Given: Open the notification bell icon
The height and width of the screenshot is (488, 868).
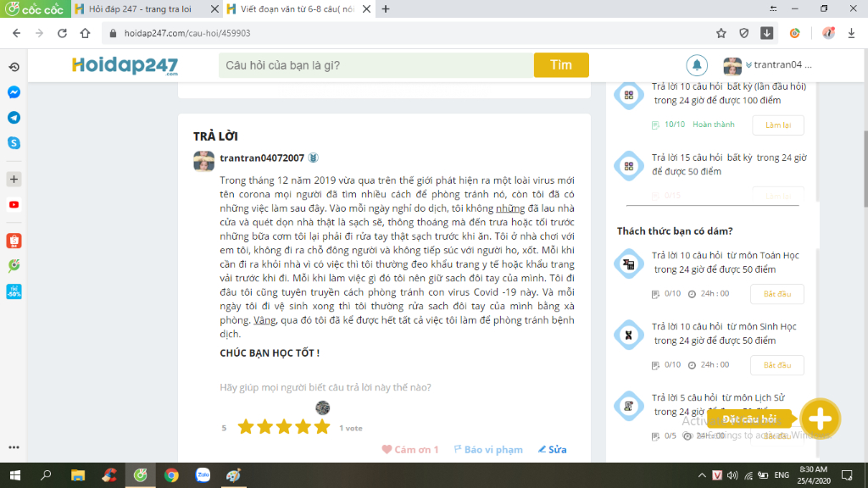Looking at the screenshot, I should (x=697, y=65).
